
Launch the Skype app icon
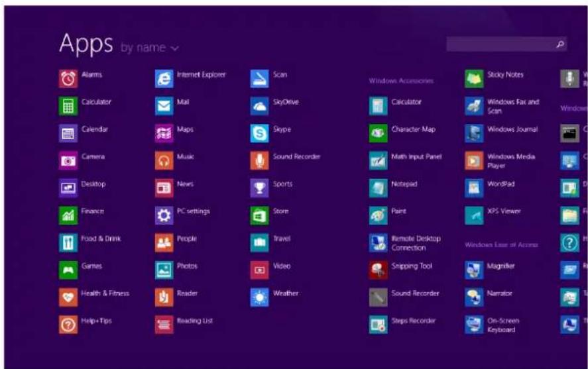pyautogui.click(x=259, y=133)
